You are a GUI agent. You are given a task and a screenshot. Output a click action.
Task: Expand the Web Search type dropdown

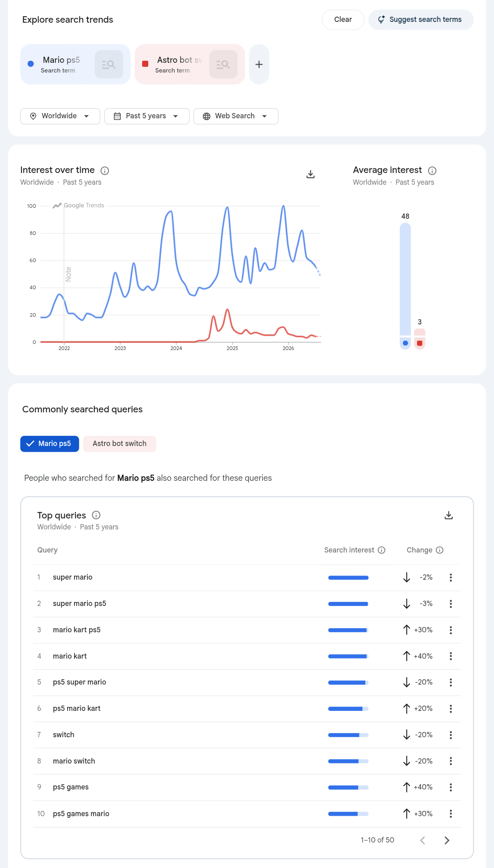(x=236, y=116)
